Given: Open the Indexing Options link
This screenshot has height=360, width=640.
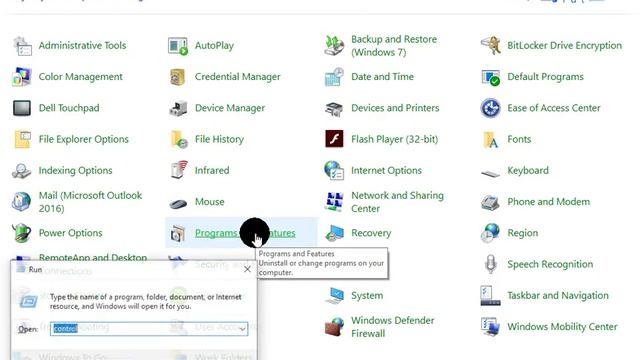Looking at the screenshot, I should (x=75, y=171).
